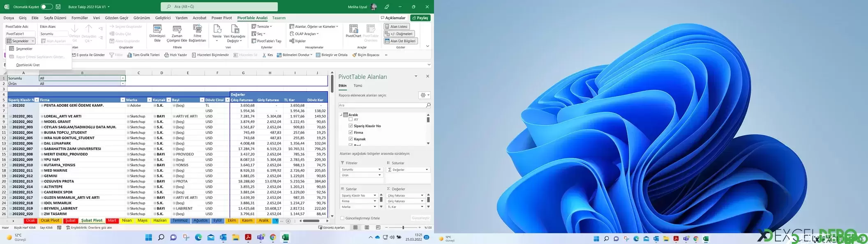Click Zaman Çizelgesi Ekle timeline icon
The image size is (868, 244).
click(x=177, y=29)
